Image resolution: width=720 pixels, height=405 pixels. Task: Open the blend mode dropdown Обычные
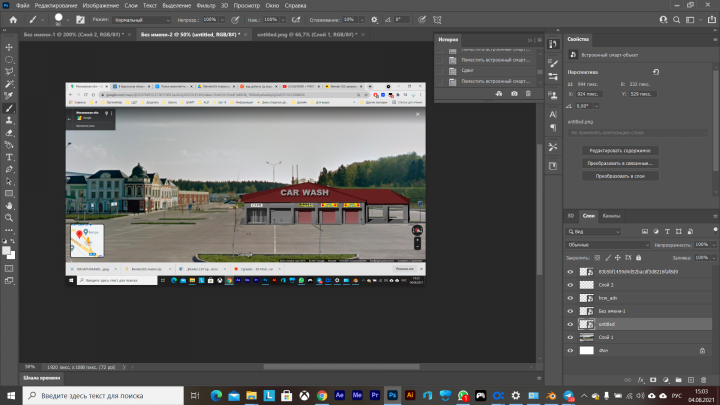click(x=608, y=245)
